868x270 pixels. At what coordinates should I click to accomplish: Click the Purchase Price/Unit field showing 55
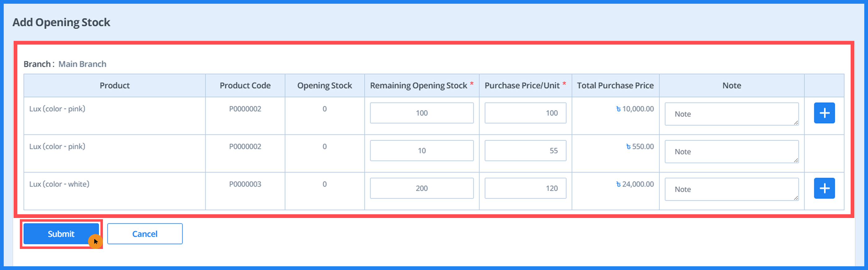pos(525,150)
